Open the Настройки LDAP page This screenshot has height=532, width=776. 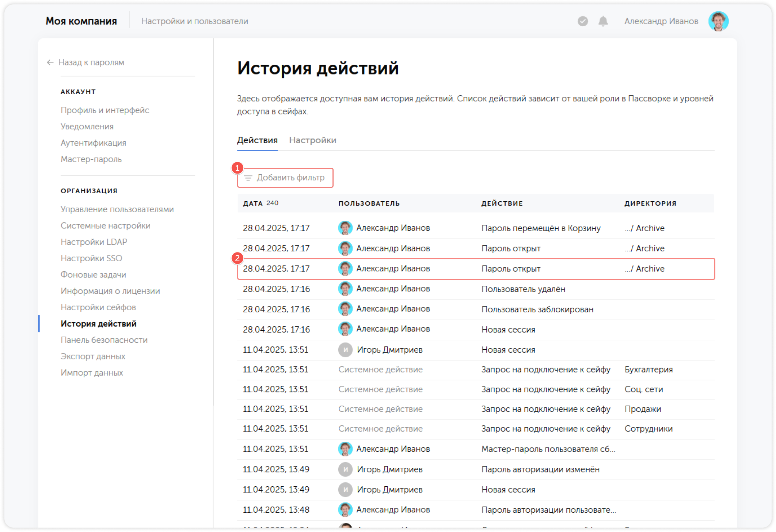[x=94, y=242]
